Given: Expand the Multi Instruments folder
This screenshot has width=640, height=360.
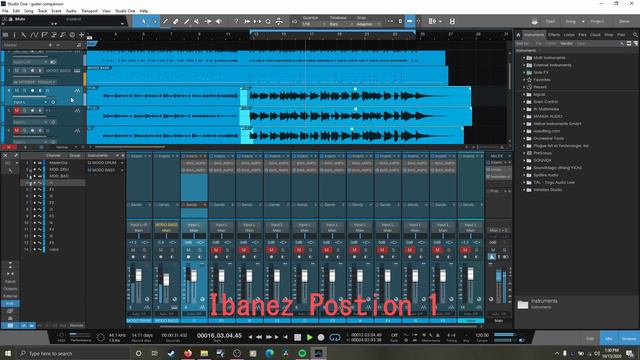Looking at the screenshot, I should 524,58.
